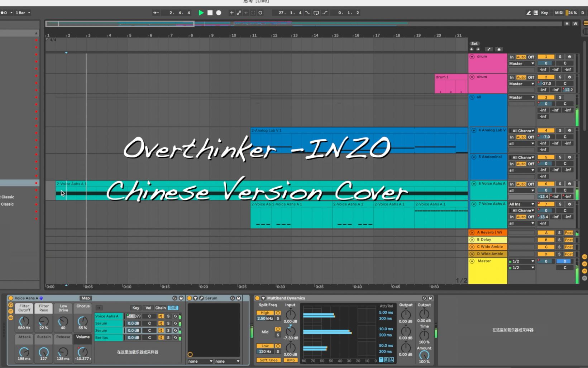The height and width of the screenshot is (368, 588).
Task: Click the Follow playhead arrow icon in the transport
Action: 156,13
